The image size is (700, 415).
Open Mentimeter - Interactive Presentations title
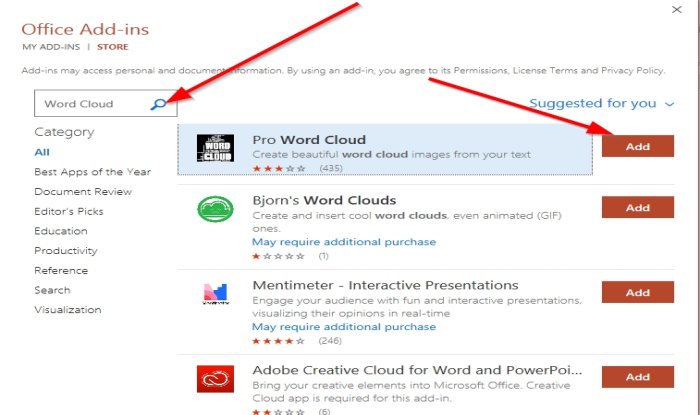tap(385, 285)
